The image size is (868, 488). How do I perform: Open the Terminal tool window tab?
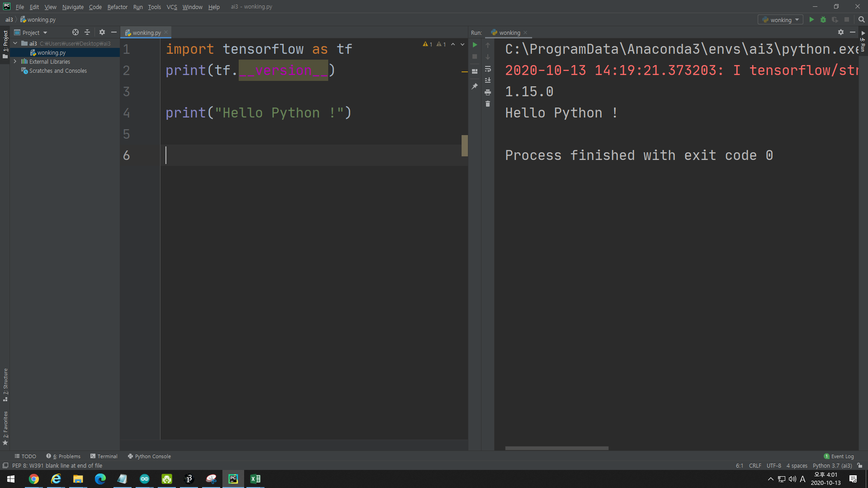coord(104,456)
